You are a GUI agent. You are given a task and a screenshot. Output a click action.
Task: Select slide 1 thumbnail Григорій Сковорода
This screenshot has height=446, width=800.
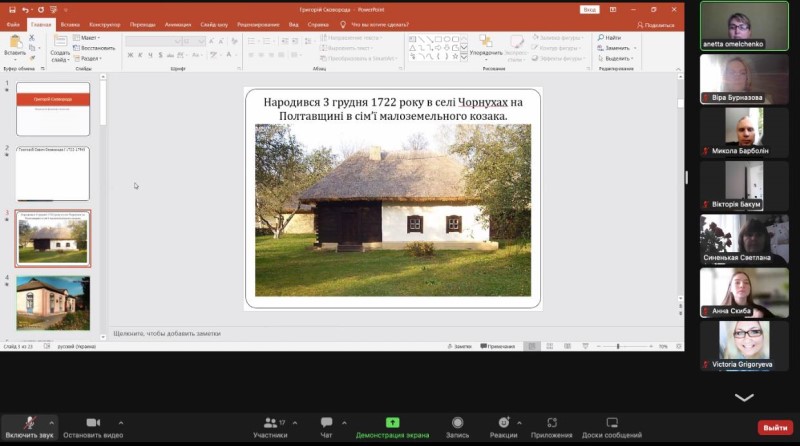coord(53,109)
